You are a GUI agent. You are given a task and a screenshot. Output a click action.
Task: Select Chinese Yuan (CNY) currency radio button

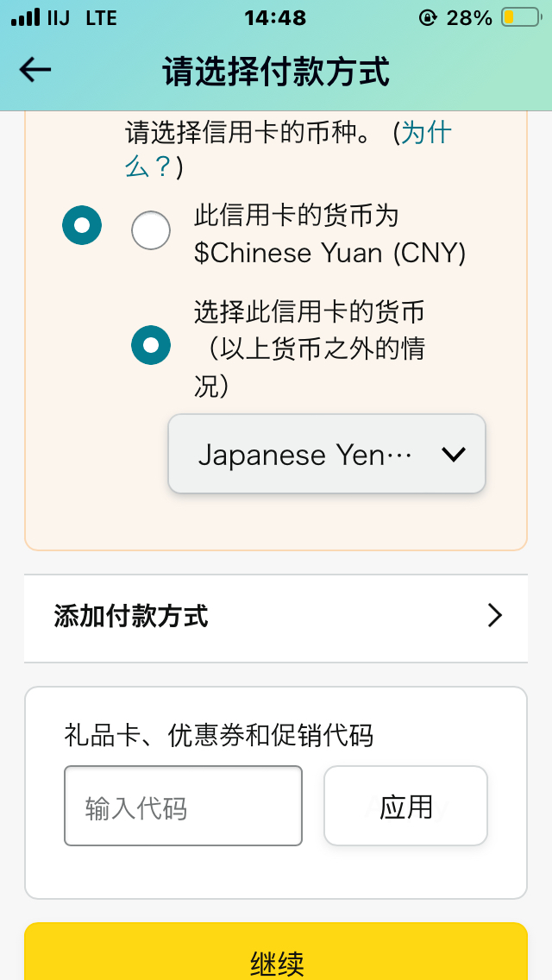151,230
